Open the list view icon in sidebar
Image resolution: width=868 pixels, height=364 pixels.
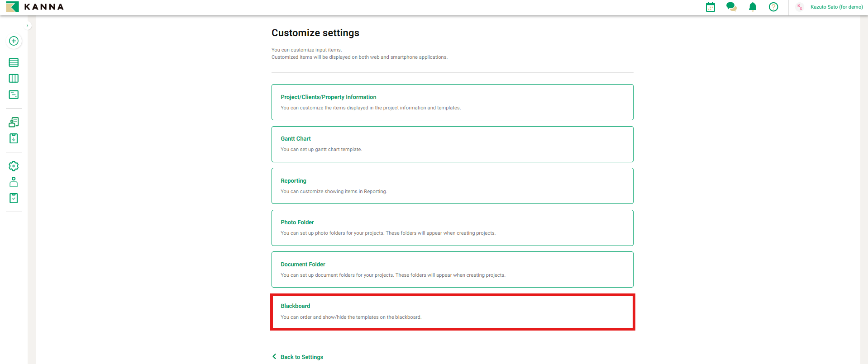click(14, 62)
